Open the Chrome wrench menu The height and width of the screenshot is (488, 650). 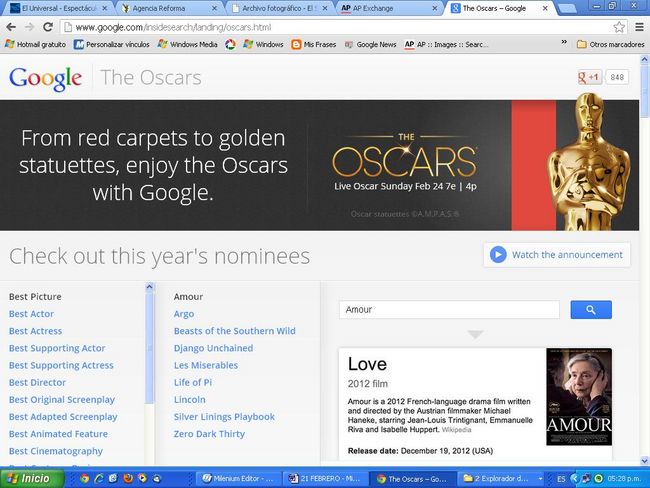click(637, 27)
